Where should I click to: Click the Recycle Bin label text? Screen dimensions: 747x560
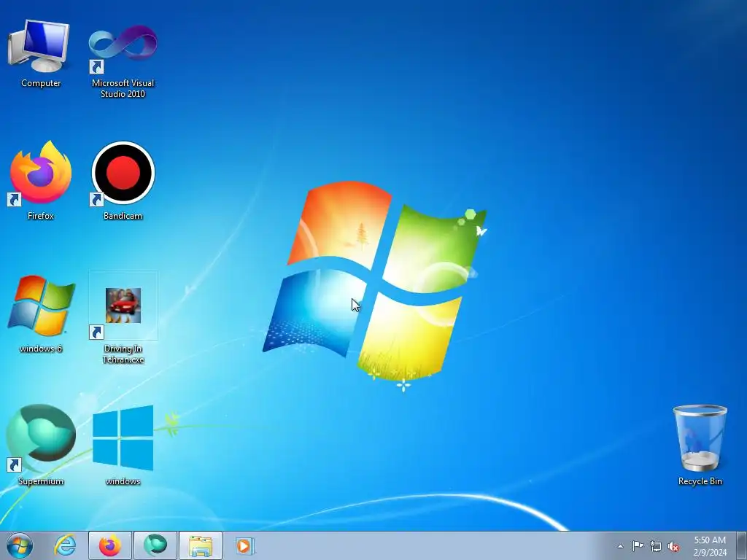[700, 481]
